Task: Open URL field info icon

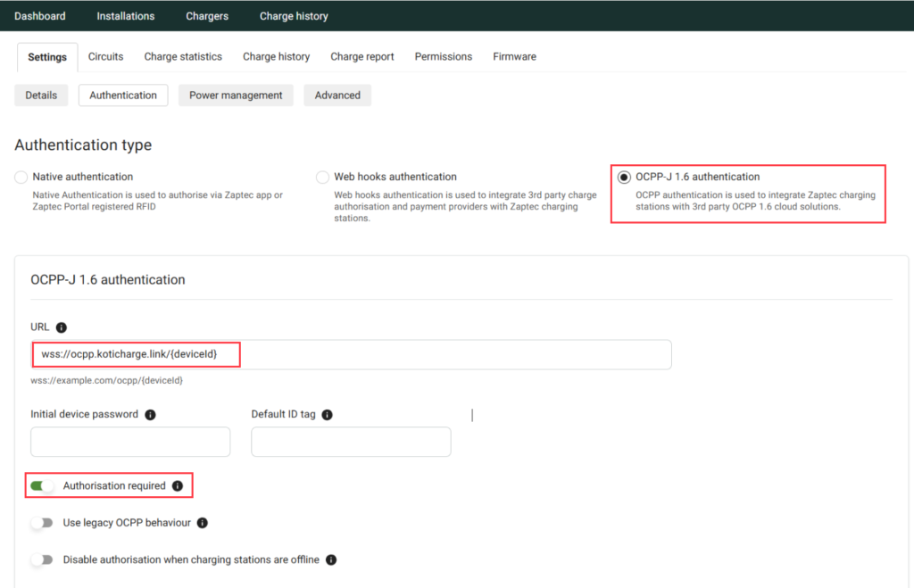Action: pyautogui.click(x=62, y=327)
